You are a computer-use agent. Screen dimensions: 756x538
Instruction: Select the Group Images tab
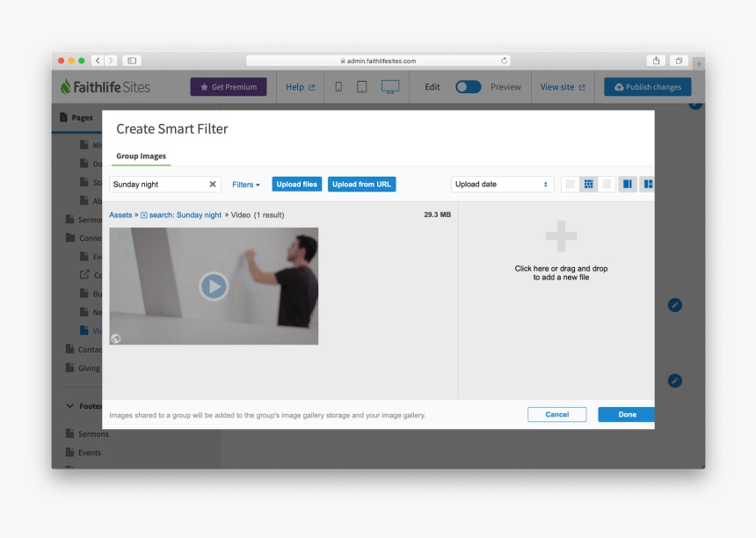(142, 156)
